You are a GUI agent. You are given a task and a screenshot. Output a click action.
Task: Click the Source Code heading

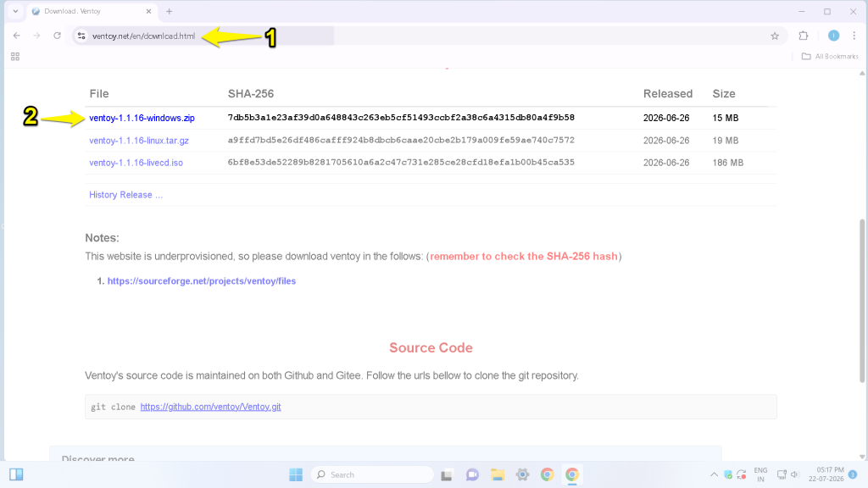point(431,347)
